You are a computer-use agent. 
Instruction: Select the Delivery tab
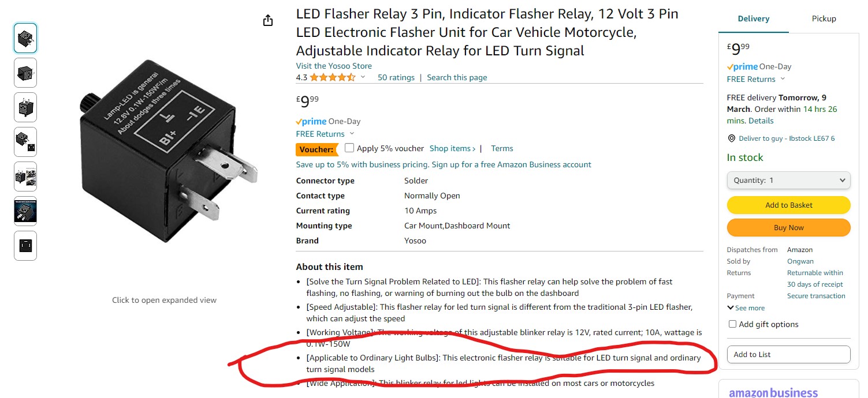tap(754, 18)
